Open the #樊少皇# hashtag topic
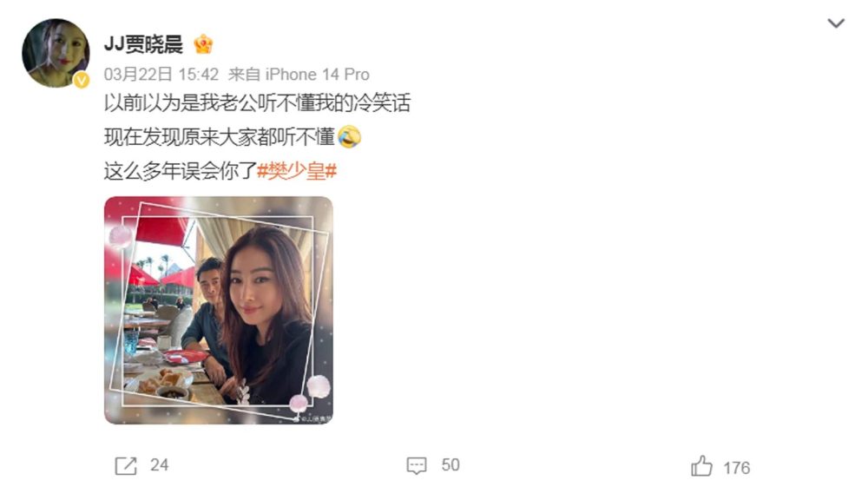 [297, 171]
